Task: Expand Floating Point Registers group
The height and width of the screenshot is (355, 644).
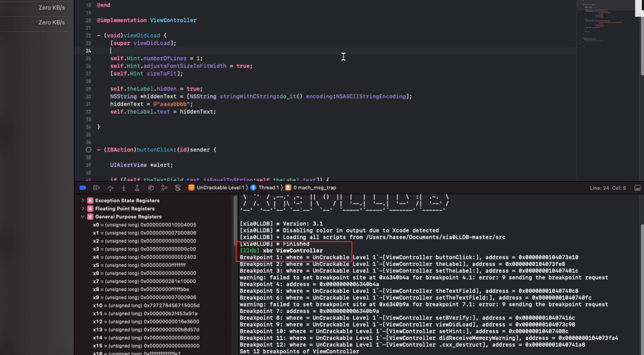Action: click(x=83, y=208)
